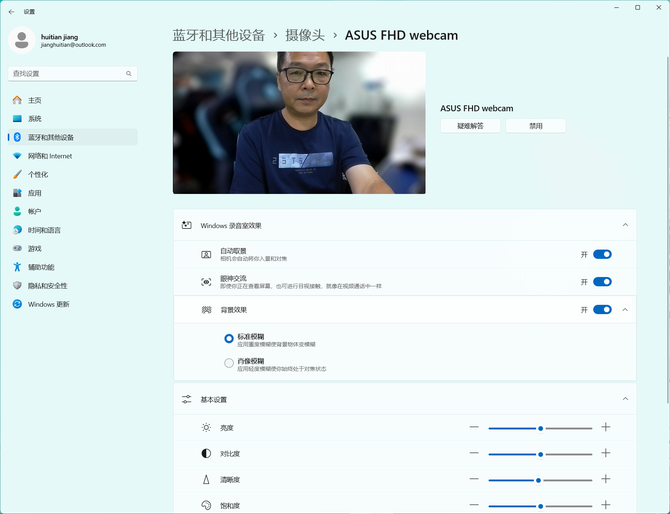670x514 pixels.
Task: Open 隐私和安全性 settings page
Action: point(73,285)
